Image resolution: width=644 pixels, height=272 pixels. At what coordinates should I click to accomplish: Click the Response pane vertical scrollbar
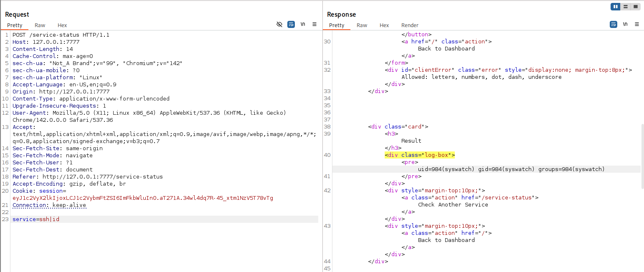pos(642,156)
